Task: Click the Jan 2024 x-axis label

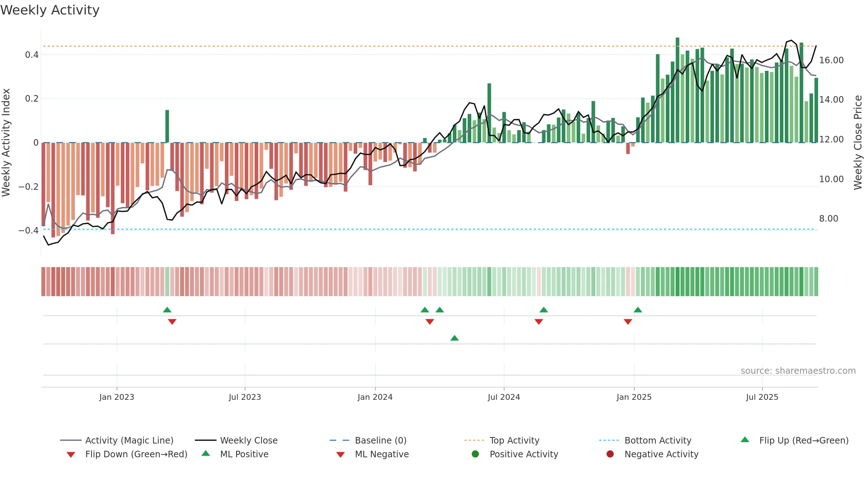Action: click(x=375, y=397)
